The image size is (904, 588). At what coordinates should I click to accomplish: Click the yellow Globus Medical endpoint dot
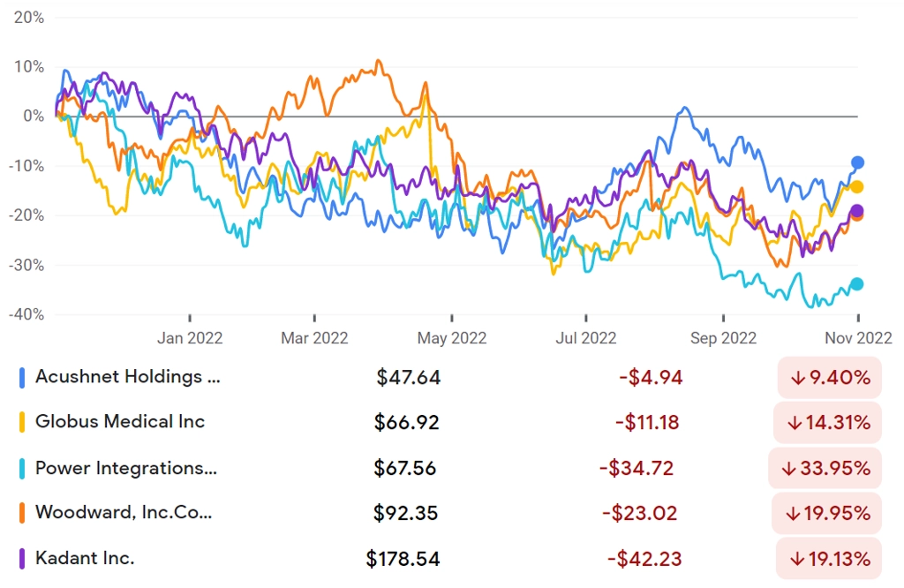click(x=857, y=187)
